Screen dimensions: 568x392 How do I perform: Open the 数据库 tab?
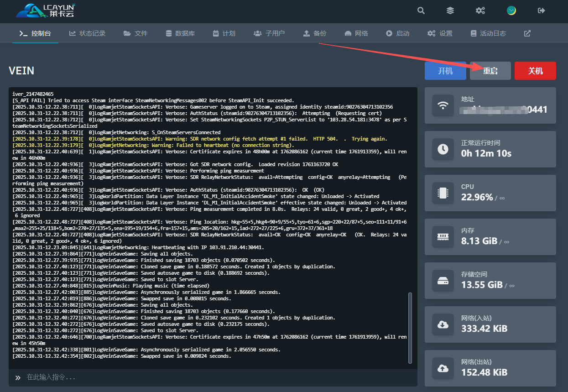point(180,33)
